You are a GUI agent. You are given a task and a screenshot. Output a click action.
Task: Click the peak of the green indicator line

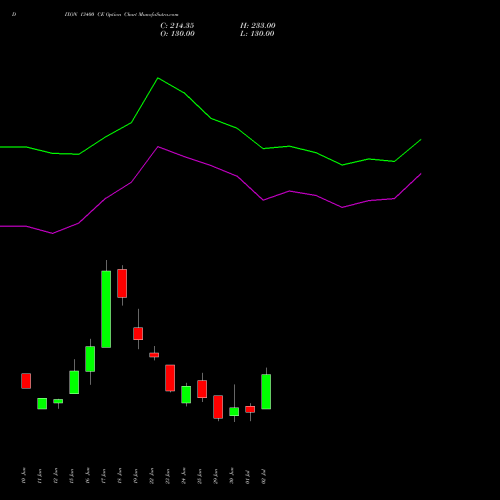pos(158,78)
